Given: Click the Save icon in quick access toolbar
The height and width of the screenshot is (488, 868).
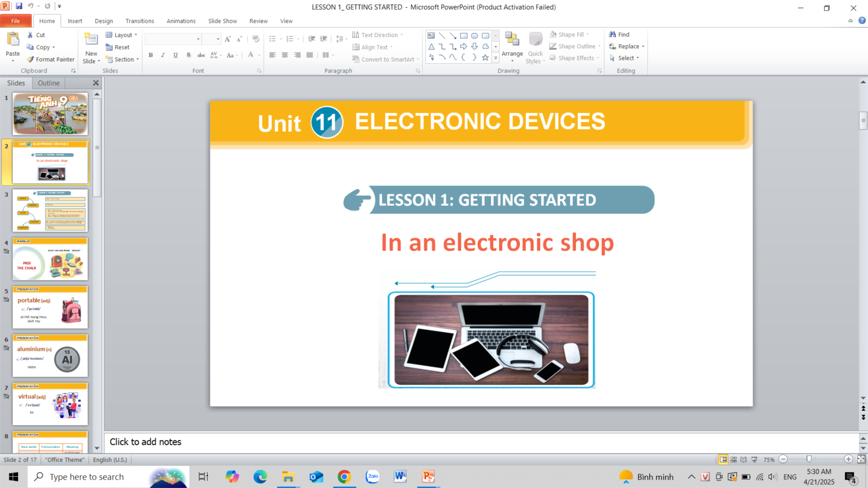Looking at the screenshot, I should (x=19, y=6).
